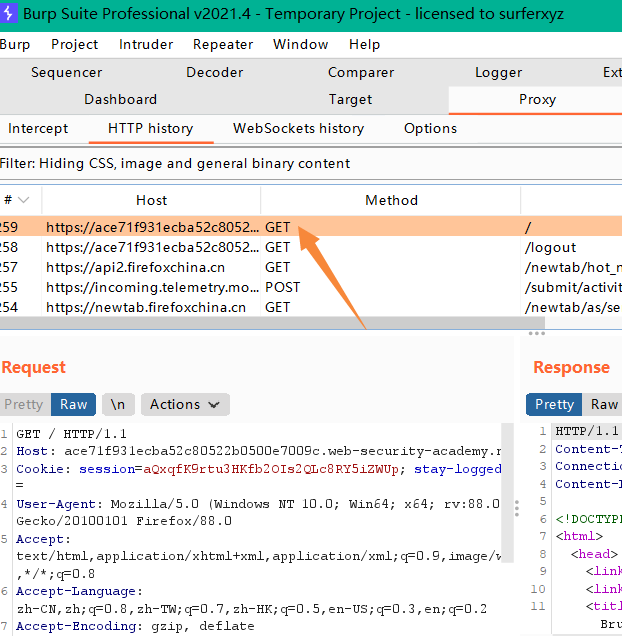622x636 pixels.
Task: Click the GET / HTTP/1.1 request line
Action: [71, 434]
